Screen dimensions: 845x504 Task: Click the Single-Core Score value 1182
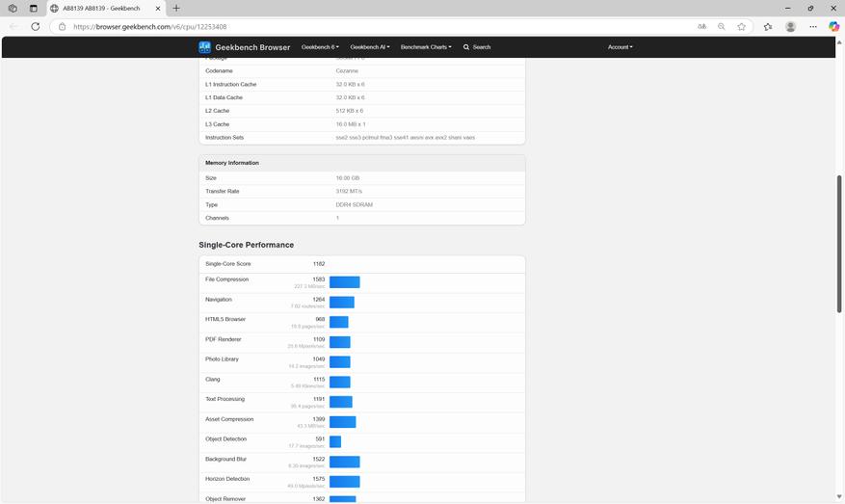(319, 264)
